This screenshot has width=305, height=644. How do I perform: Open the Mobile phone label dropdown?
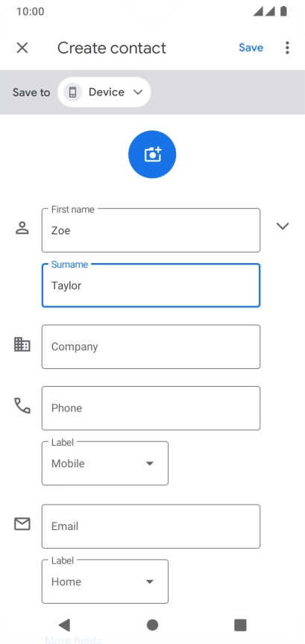(105, 464)
